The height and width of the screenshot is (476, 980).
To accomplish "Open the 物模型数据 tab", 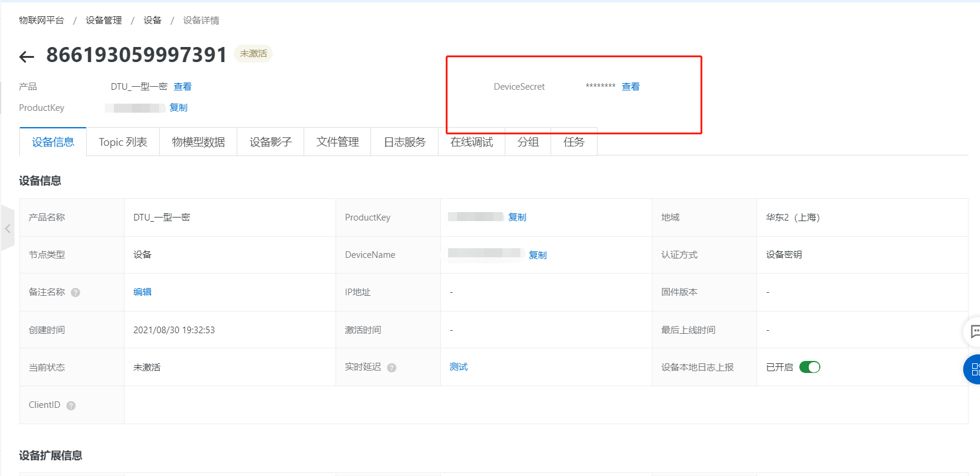I will tap(198, 142).
